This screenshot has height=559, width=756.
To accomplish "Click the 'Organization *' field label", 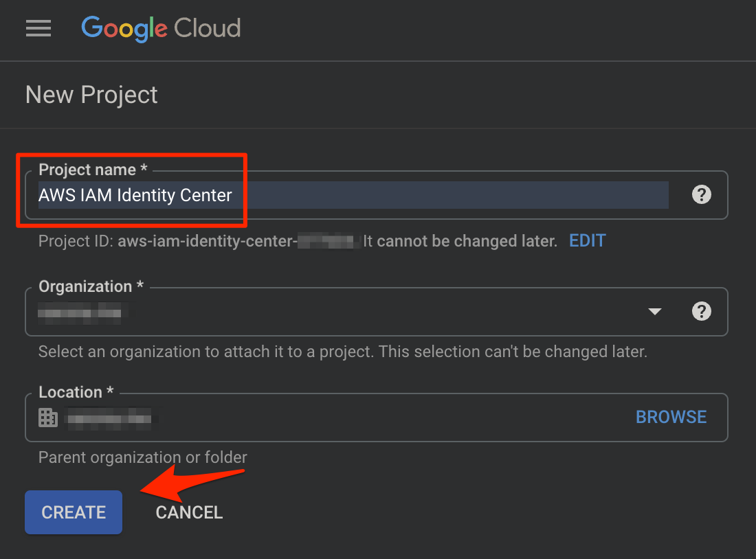I will (91, 286).
